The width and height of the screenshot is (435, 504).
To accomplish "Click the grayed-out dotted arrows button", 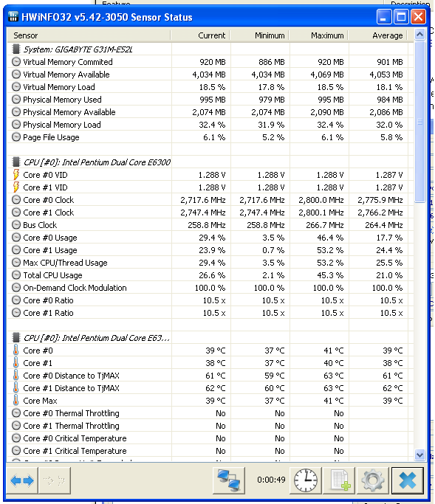I will (55, 480).
